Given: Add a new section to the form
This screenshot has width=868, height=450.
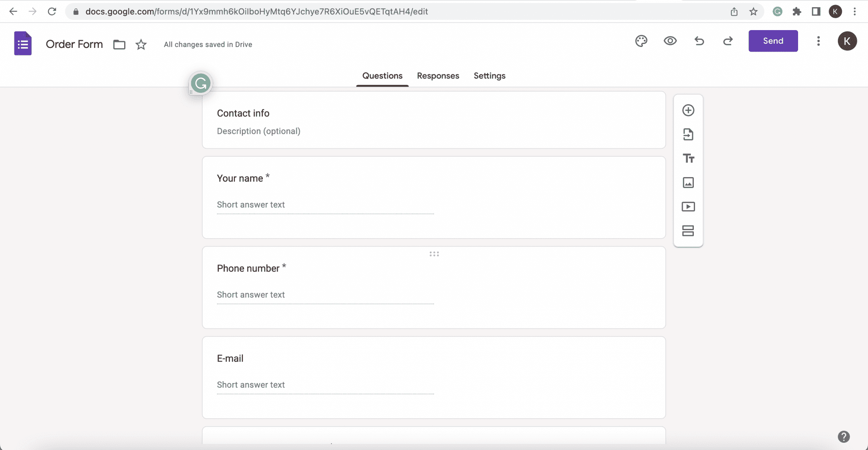Looking at the screenshot, I should tap(688, 231).
